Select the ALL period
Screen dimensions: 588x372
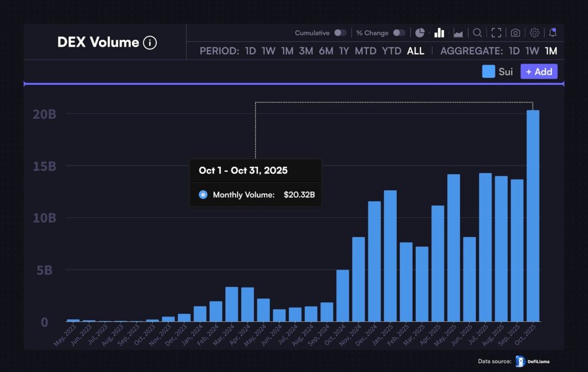coord(416,51)
